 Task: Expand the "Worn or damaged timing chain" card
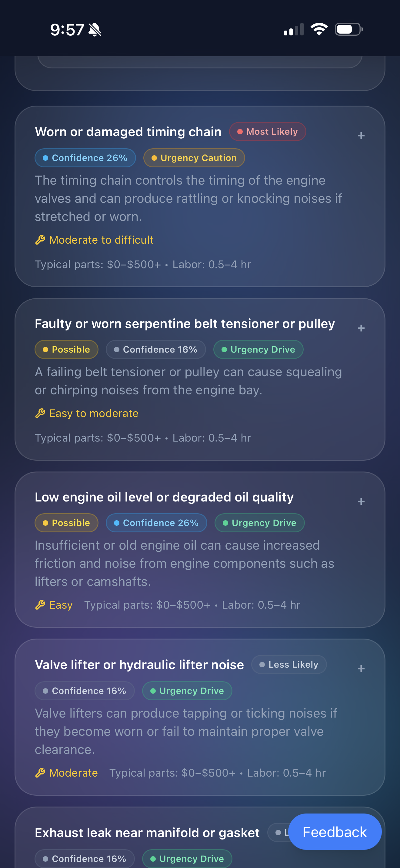361,136
